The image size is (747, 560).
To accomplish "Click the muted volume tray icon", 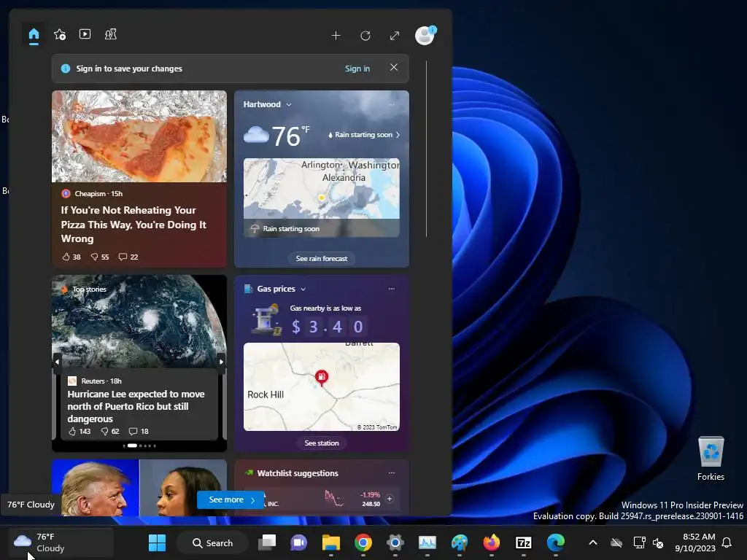I will [x=658, y=542].
